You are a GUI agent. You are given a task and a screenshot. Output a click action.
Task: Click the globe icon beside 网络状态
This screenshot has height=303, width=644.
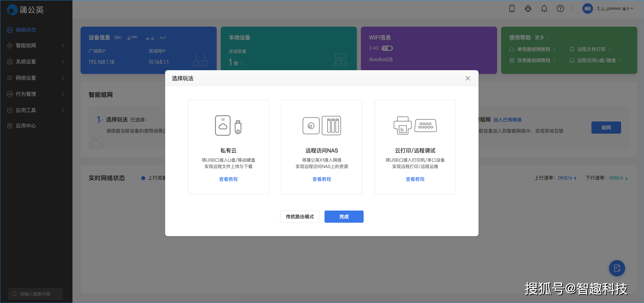[10, 30]
